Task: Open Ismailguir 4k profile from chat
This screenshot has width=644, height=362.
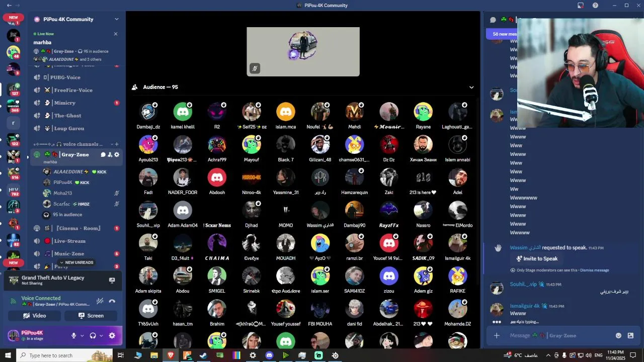Action: (x=525, y=306)
